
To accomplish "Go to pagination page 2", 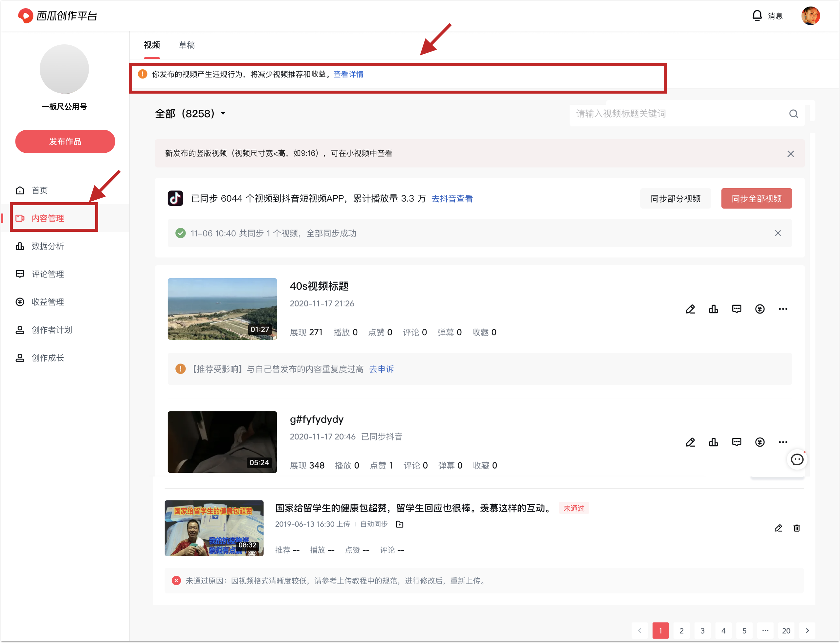I will point(682,631).
